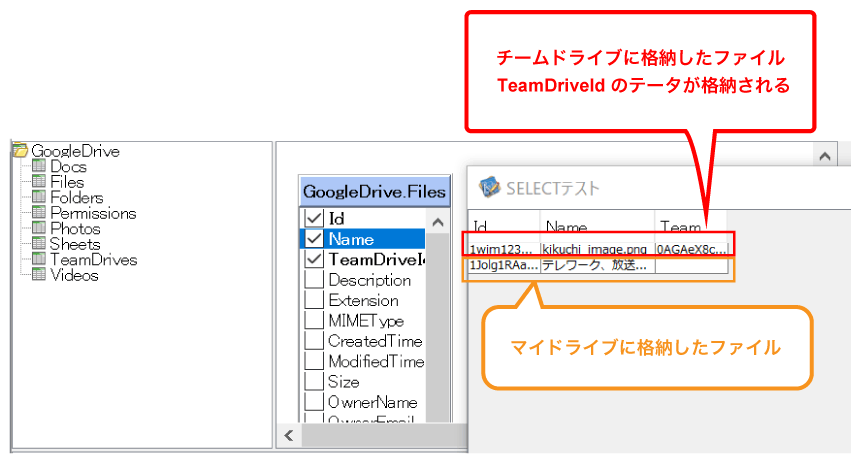The height and width of the screenshot is (459, 851).
Task: Select the 1wim123... Id cell
Action: click(x=504, y=249)
